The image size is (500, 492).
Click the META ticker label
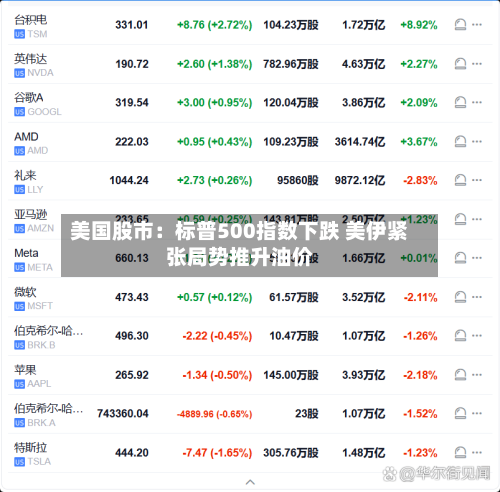pyautogui.click(x=40, y=267)
